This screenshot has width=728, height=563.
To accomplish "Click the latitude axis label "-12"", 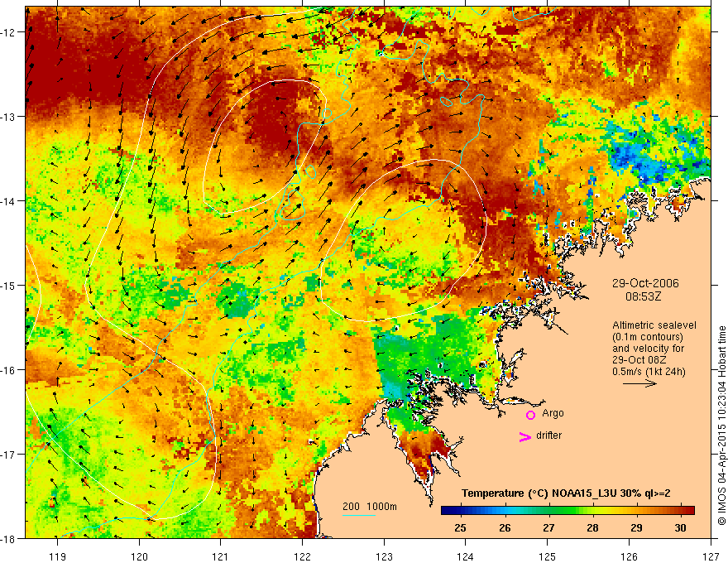I will point(8,32).
